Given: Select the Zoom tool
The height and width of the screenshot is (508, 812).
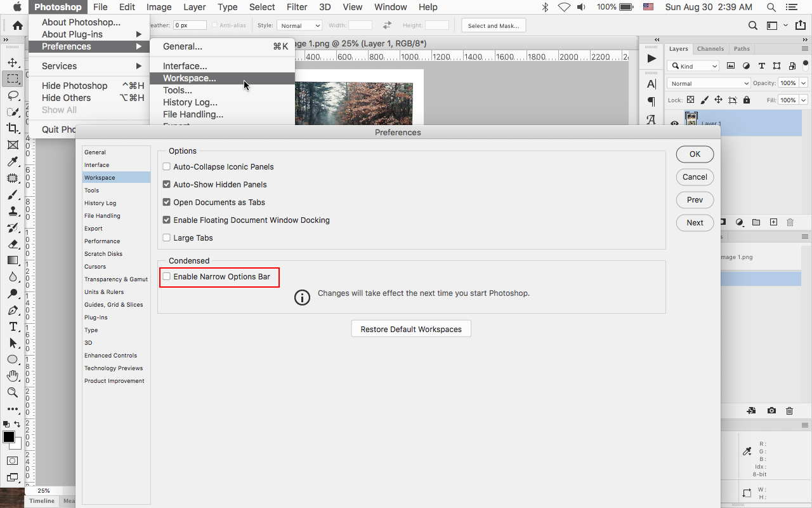Looking at the screenshot, I should click(13, 392).
